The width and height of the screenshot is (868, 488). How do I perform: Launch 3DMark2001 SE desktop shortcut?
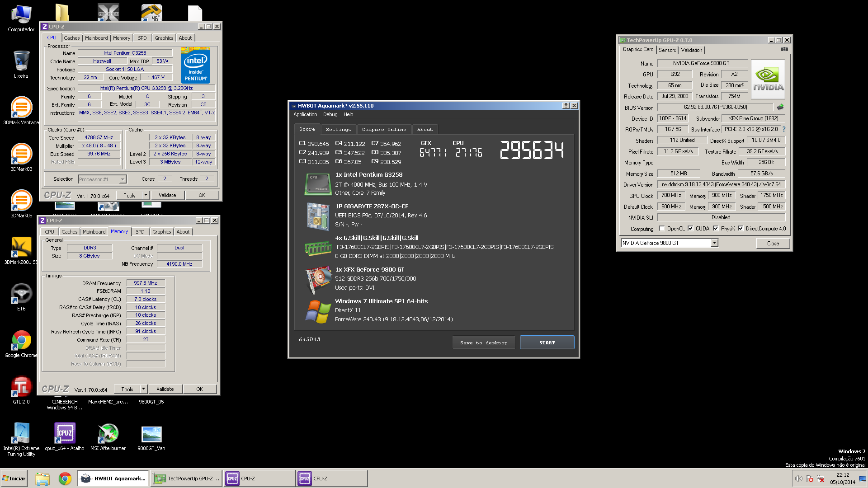point(21,250)
